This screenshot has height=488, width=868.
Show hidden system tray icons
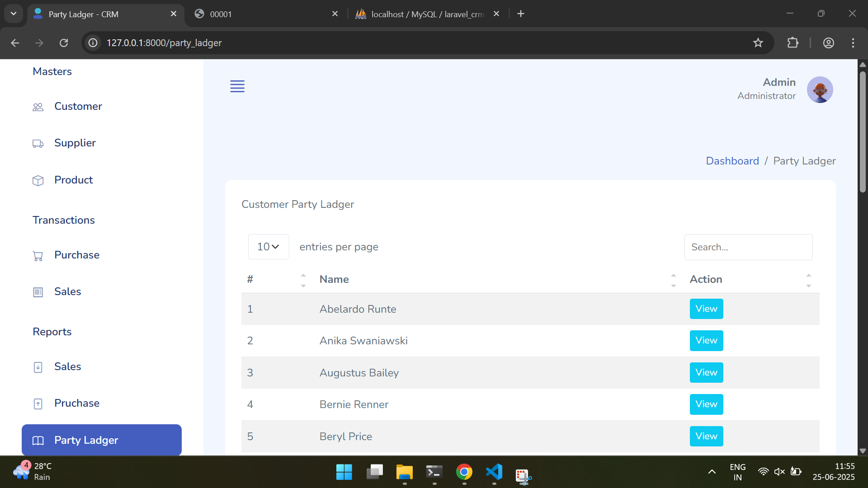712,472
